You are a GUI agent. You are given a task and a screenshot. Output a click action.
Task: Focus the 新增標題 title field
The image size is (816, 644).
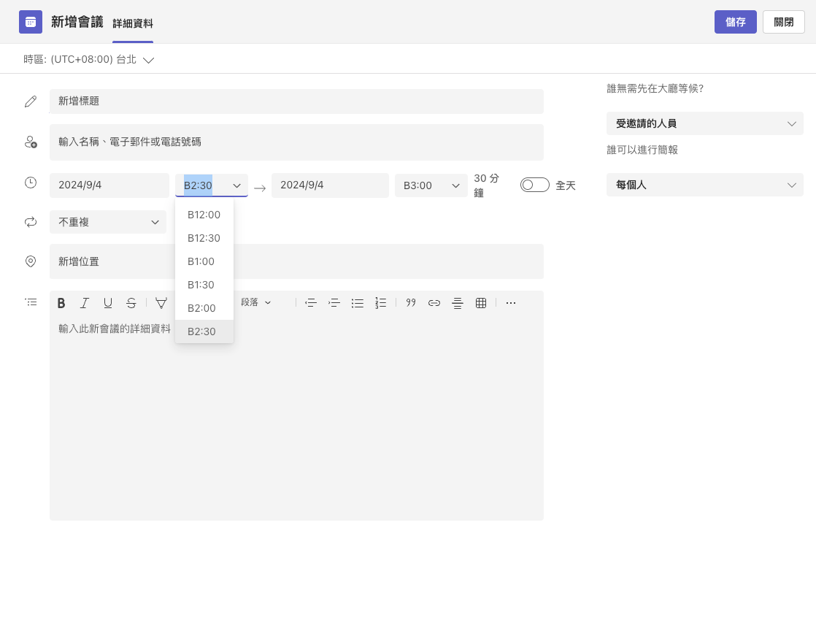coord(296,101)
